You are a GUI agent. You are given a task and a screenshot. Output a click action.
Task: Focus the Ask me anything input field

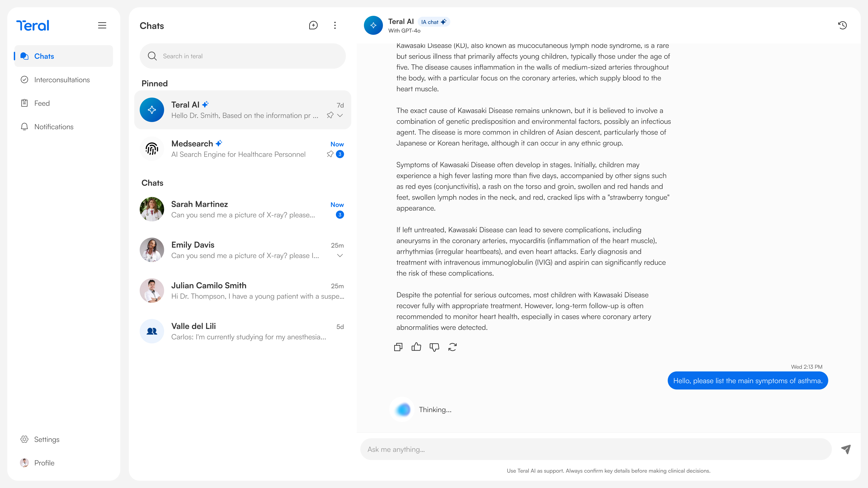click(596, 449)
